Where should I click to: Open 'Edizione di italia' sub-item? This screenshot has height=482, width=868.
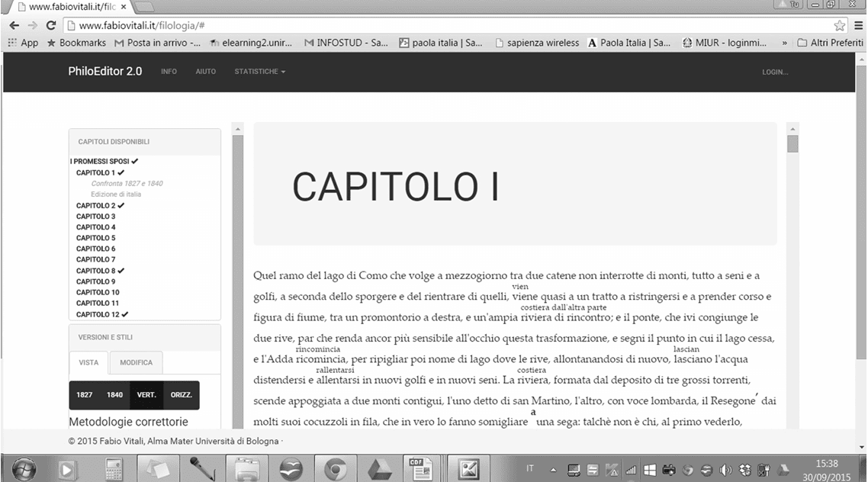[x=116, y=194]
